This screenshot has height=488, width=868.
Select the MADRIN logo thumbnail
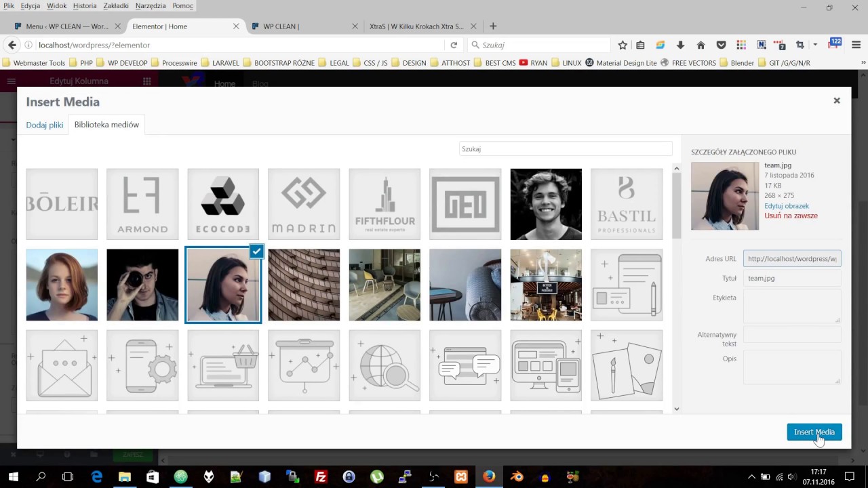pyautogui.click(x=304, y=204)
